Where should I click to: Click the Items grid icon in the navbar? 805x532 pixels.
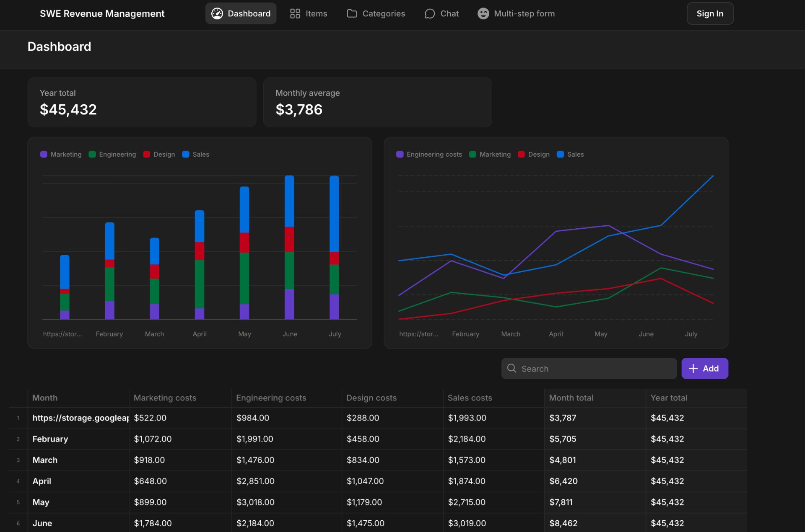tap(294, 13)
